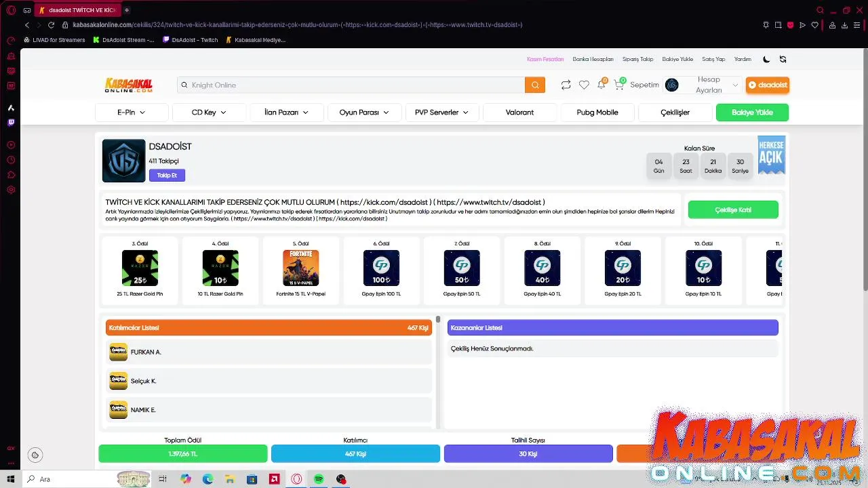Open File Explorer from the taskbar
Image resolution: width=868 pixels, height=488 pixels.
[229, 479]
